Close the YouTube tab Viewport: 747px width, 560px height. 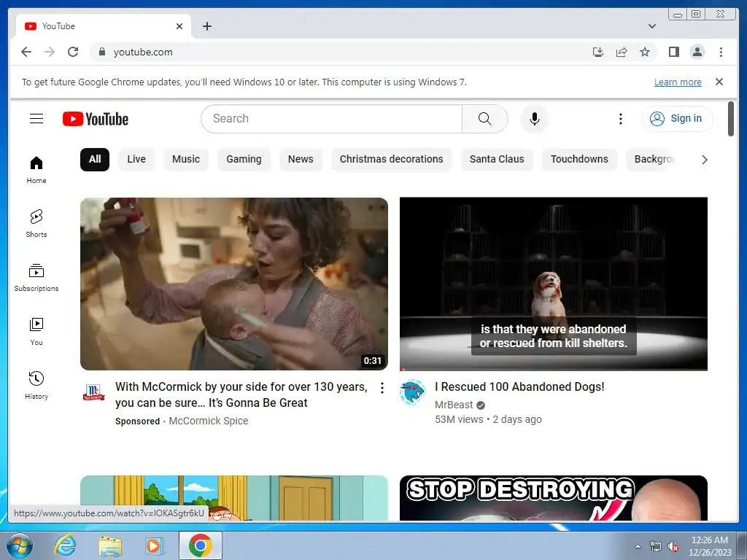tap(179, 26)
